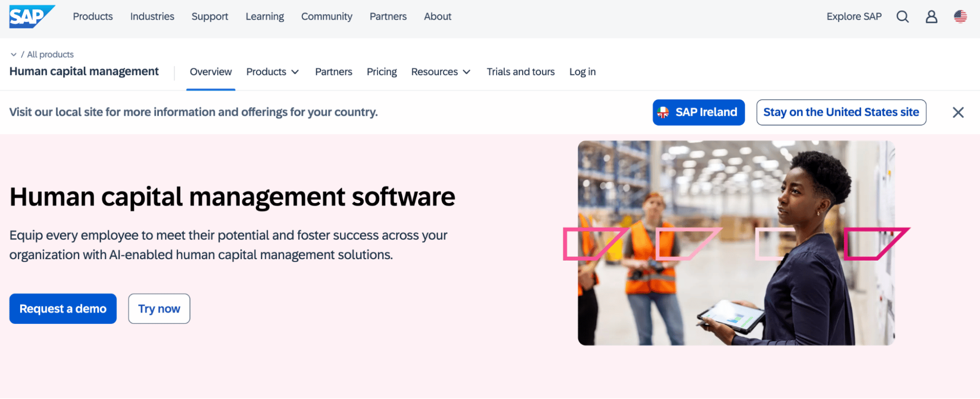Click Request a demo button
Viewport: 980px width, 399px height.
[63, 309]
